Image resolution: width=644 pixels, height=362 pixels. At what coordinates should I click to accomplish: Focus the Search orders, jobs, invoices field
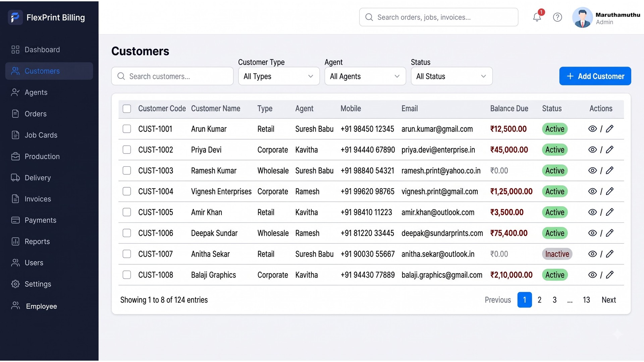pos(439,17)
